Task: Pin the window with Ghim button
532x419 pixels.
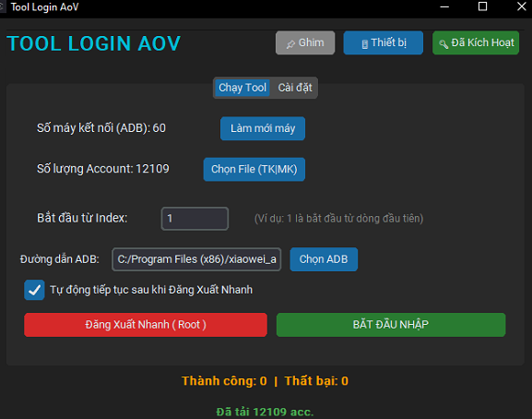Action: click(305, 42)
